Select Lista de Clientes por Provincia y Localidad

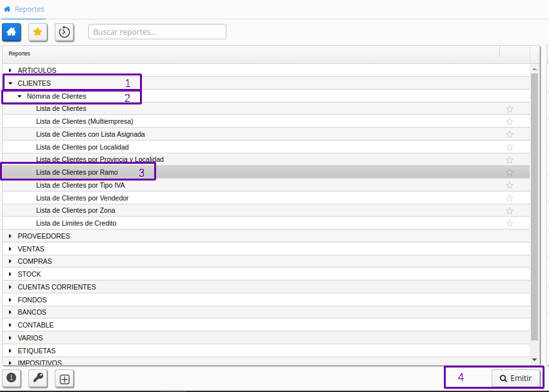coord(100,160)
